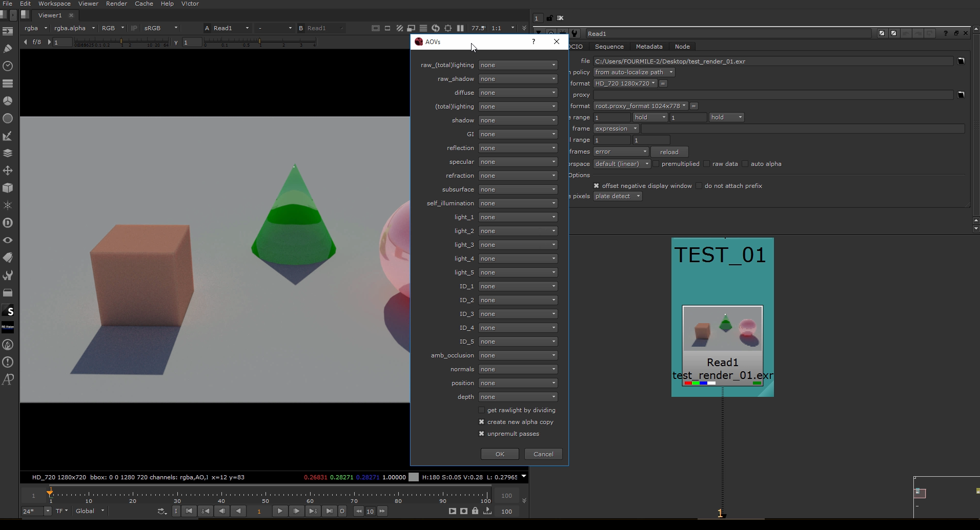Switch to the Metadata tab
Screen dimensions: 980x530
click(x=649, y=47)
